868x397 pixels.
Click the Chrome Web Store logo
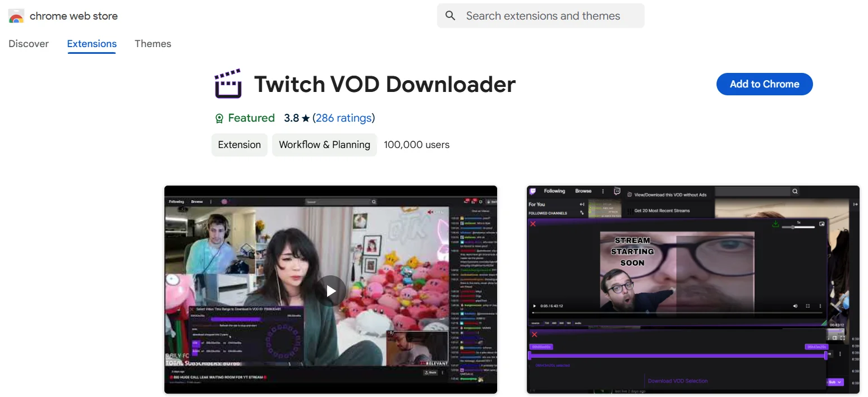(x=16, y=16)
